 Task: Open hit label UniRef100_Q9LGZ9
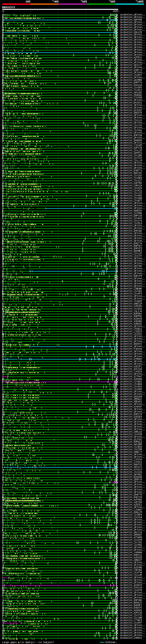click(x=131, y=32)
